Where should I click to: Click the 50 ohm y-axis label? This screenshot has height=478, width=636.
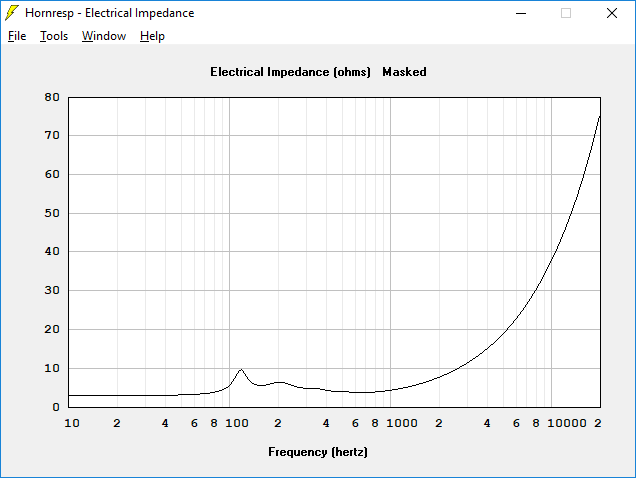pos(52,213)
